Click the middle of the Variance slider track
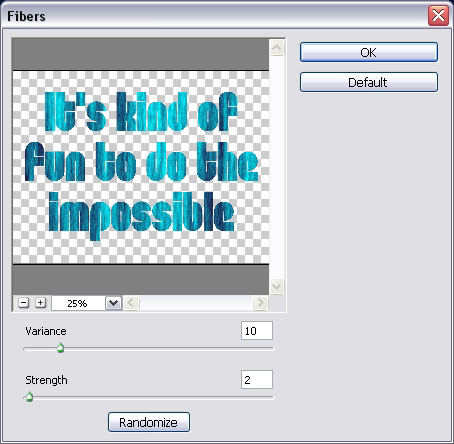This screenshot has width=454, height=444. (x=149, y=348)
